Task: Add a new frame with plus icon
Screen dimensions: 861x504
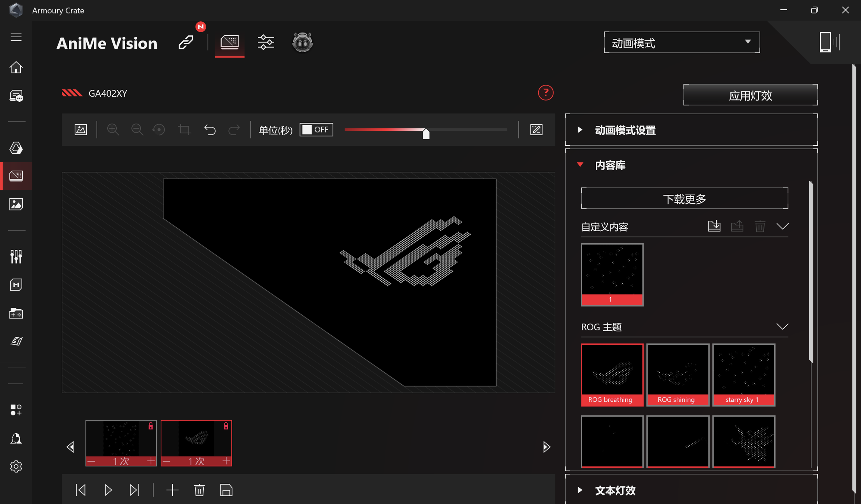Action: click(x=172, y=490)
